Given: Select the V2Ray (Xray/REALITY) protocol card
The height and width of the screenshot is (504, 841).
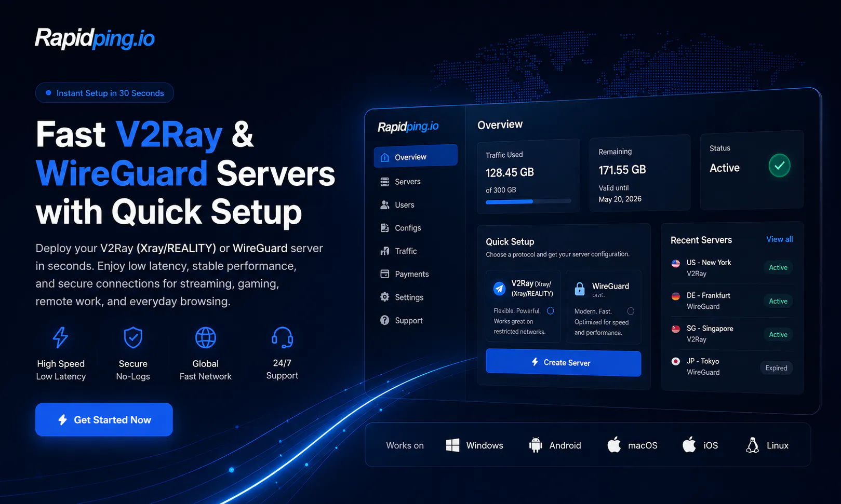Looking at the screenshot, I should pyautogui.click(x=523, y=306).
